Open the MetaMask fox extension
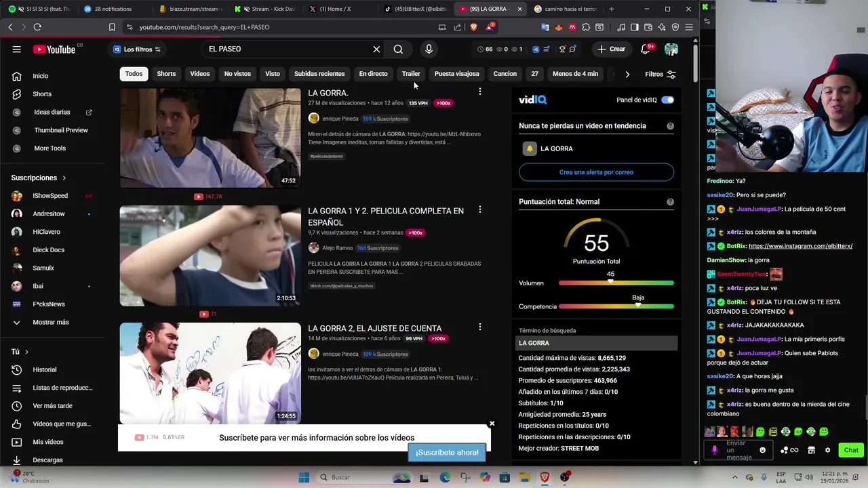The width and height of the screenshot is (868, 488). point(559,27)
